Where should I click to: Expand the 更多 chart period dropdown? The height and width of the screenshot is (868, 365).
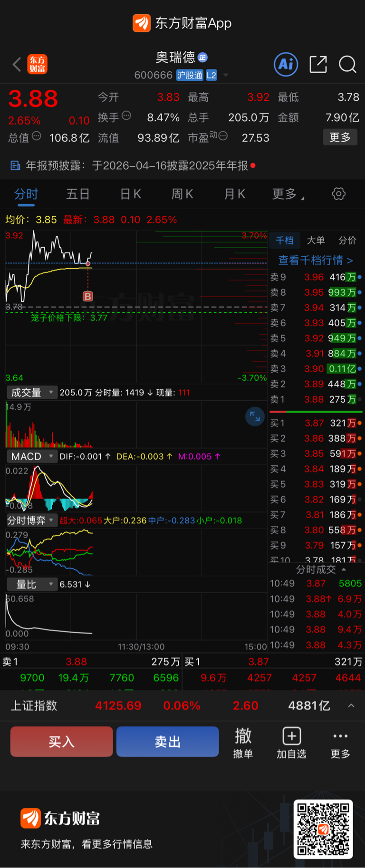[288, 194]
